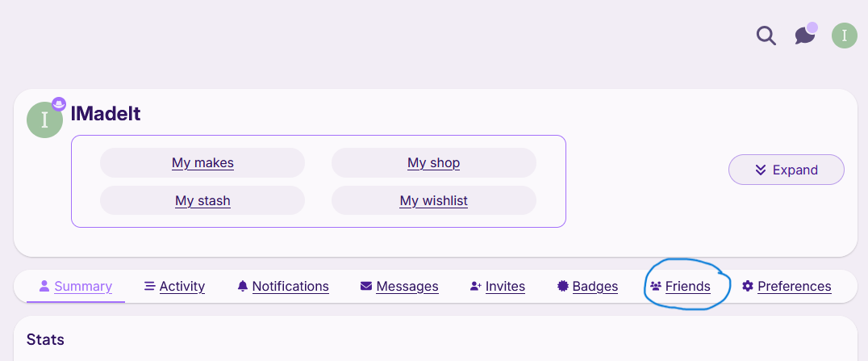Expand the profile card
This screenshot has width=868, height=361.
pos(786,170)
